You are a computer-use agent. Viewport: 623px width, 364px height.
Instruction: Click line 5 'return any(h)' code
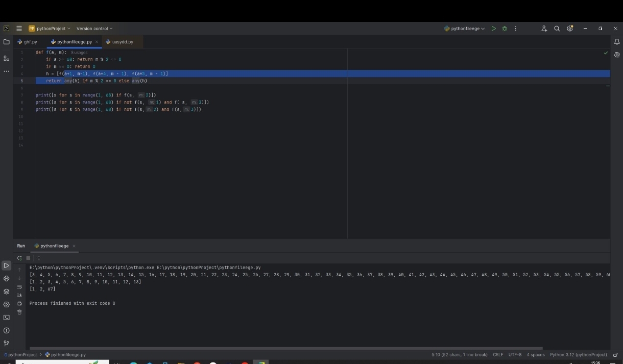click(x=97, y=81)
